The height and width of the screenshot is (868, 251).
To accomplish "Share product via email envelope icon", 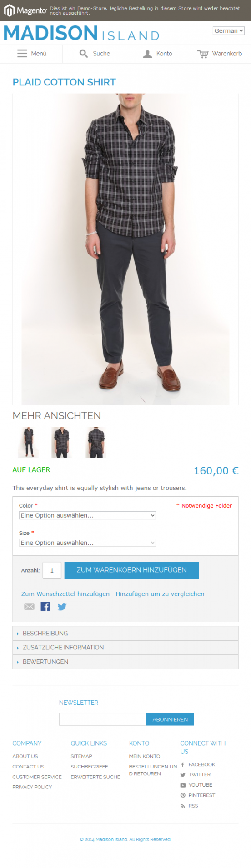I will coord(29,606).
